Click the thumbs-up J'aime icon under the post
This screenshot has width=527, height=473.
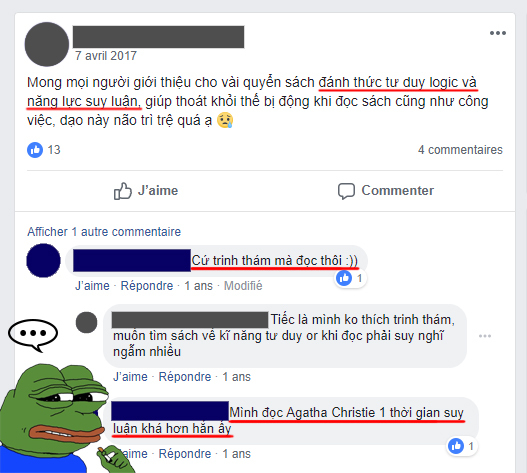tap(122, 191)
